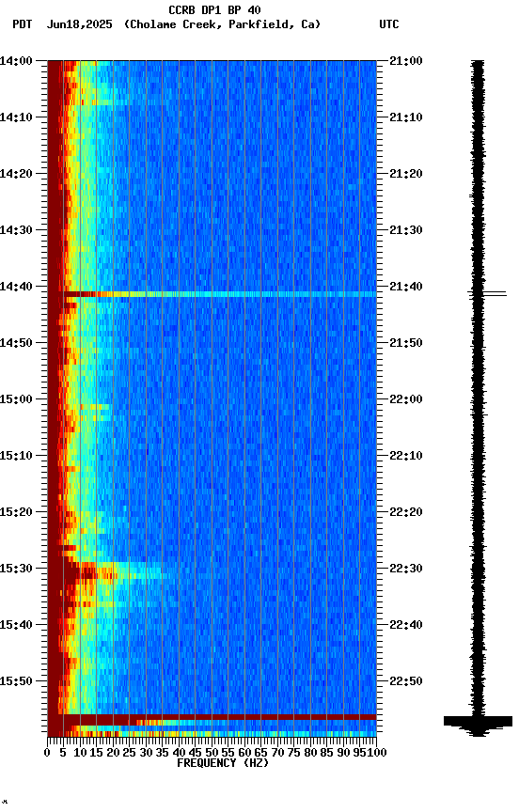Click the title text CCRB DP1 BP 40
The height and width of the screenshot is (812, 519).
[214, 10]
